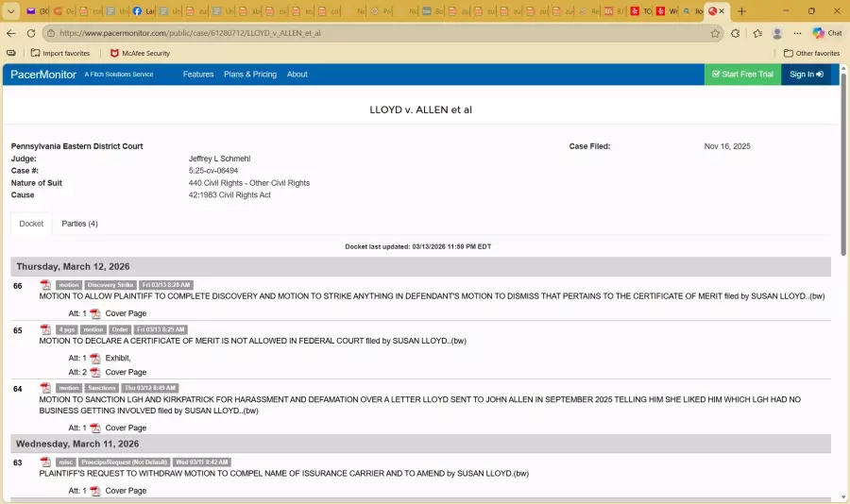Image resolution: width=850 pixels, height=504 pixels.
Task: Click the Start Free Trial button
Action: 742,75
